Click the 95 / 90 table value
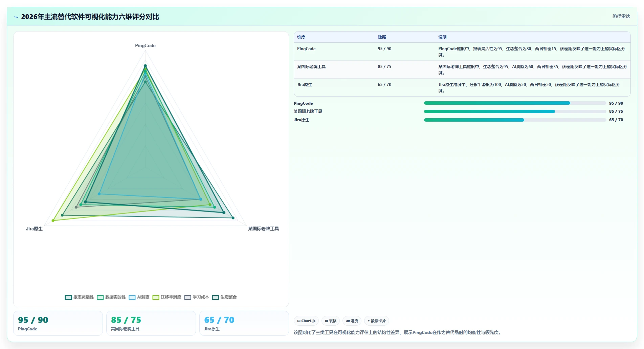The height and width of the screenshot is (349, 644). pyautogui.click(x=384, y=49)
